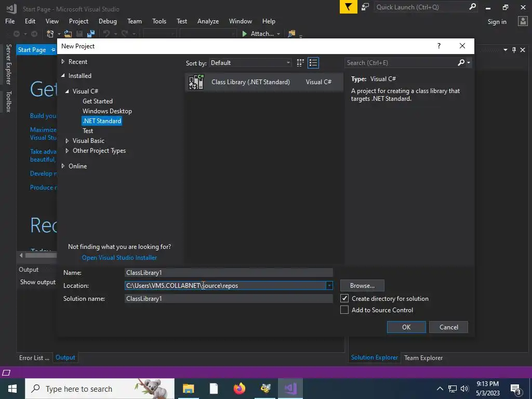Open the New Project toolbar dropdown arrow
Viewport: 532px width, 399px height.
point(59,34)
